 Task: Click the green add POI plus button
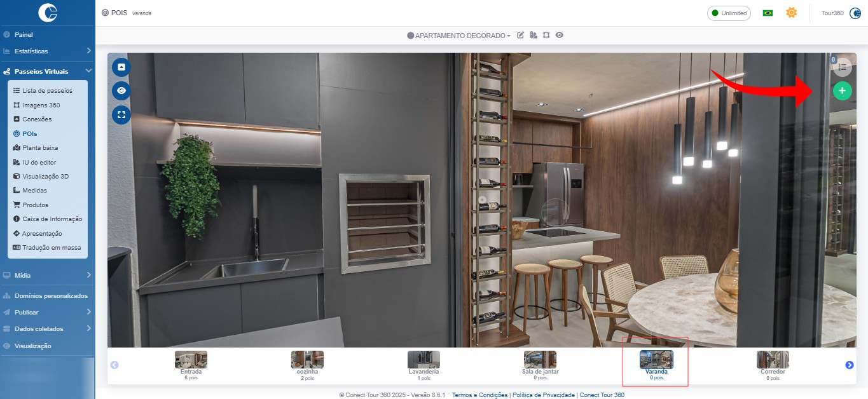(x=842, y=91)
